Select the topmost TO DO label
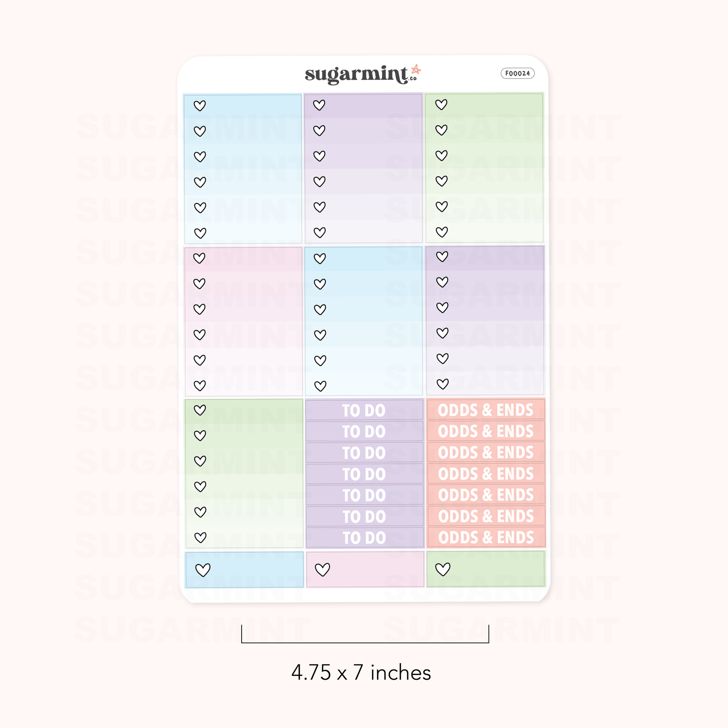The height and width of the screenshot is (728, 728). tap(364, 410)
